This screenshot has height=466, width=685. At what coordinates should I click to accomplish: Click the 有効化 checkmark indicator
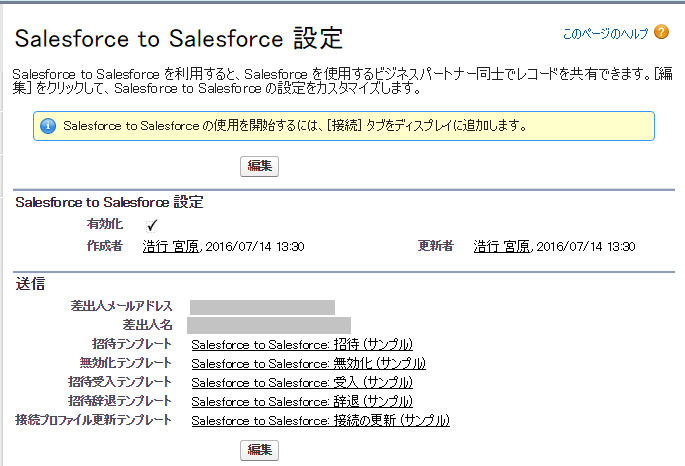(x=151, y=225)
